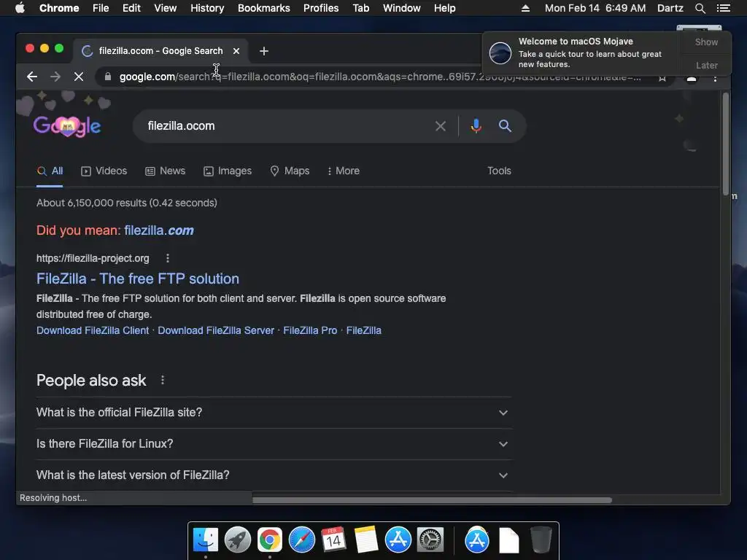Switch to the News tab
Screen dimensions: 747x560
point(166,171)
